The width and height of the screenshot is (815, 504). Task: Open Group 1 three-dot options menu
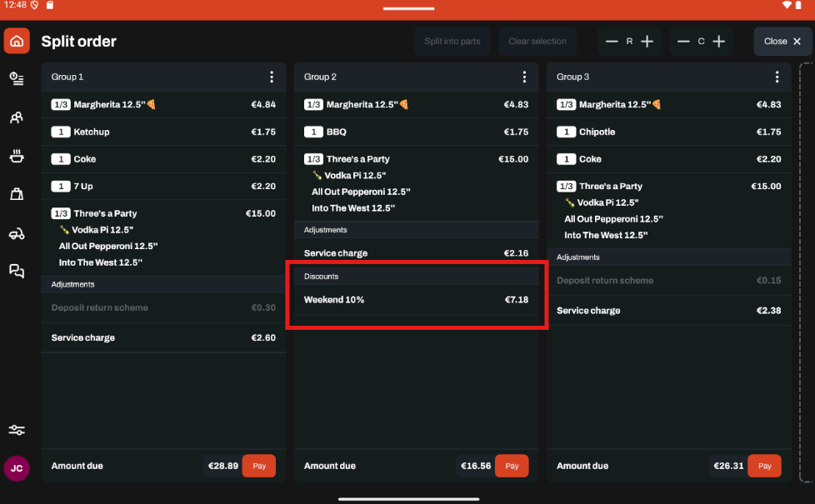[x=272, y=77]
